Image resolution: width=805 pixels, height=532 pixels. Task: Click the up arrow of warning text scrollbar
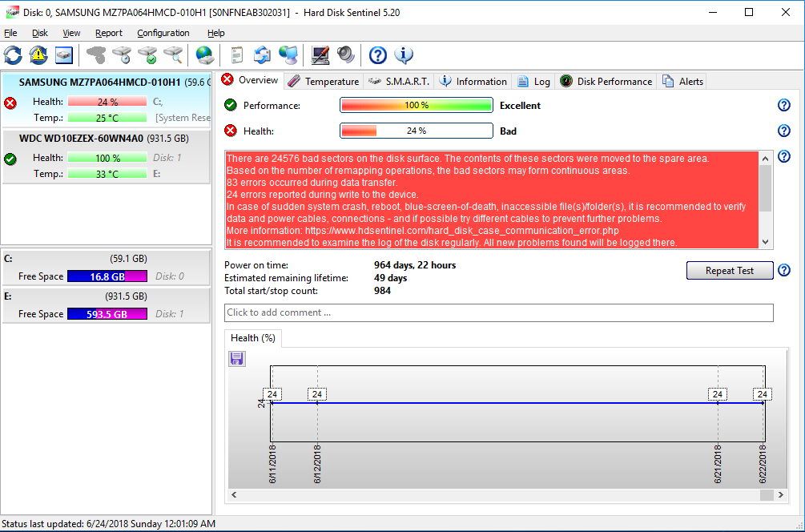766,159
